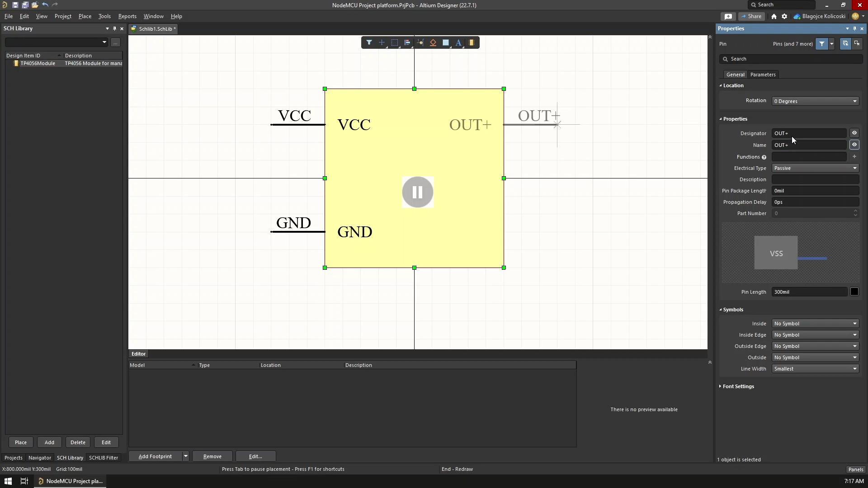Click the pin color swatch
The height and width of the screenshot is (488, 868).
(854, 292)
